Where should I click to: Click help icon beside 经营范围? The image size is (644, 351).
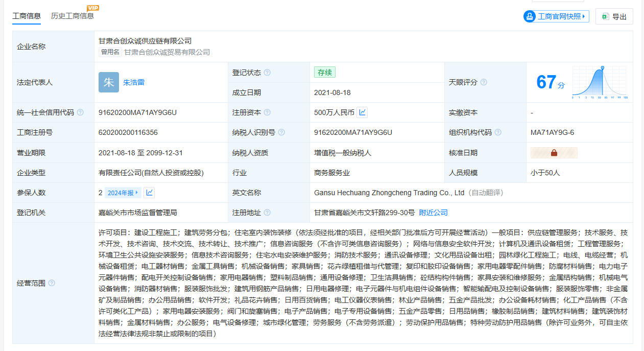tap(52, 283)
